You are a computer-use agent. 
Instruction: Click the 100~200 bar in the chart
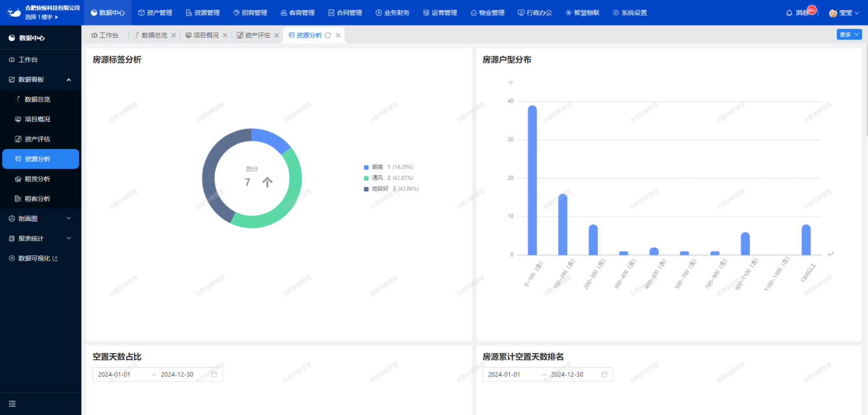(x=562, y=224)
